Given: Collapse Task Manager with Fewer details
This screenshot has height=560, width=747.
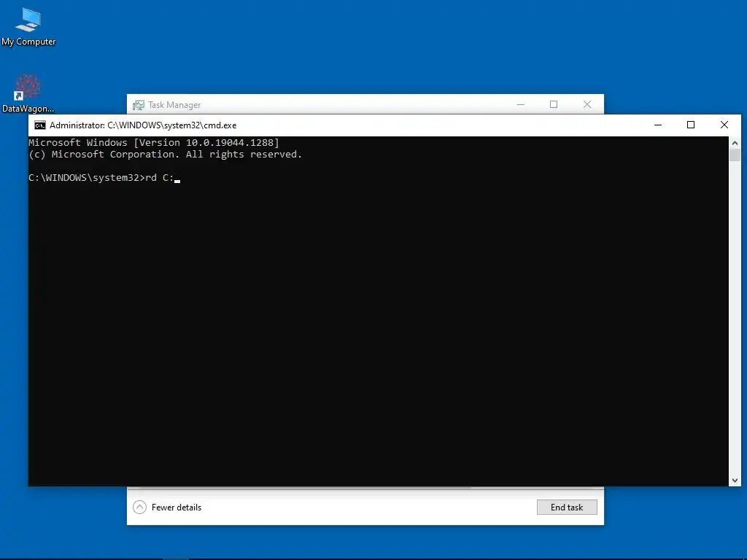Looking at the screenshot, I should pyautogui.click(x=167, y=507).
